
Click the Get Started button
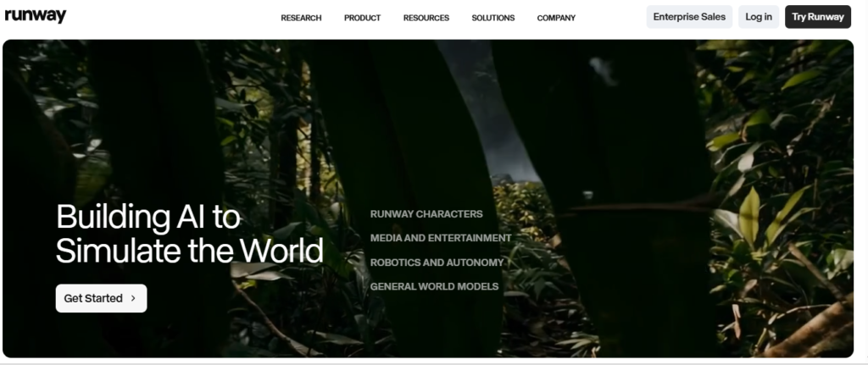point(102,298)
